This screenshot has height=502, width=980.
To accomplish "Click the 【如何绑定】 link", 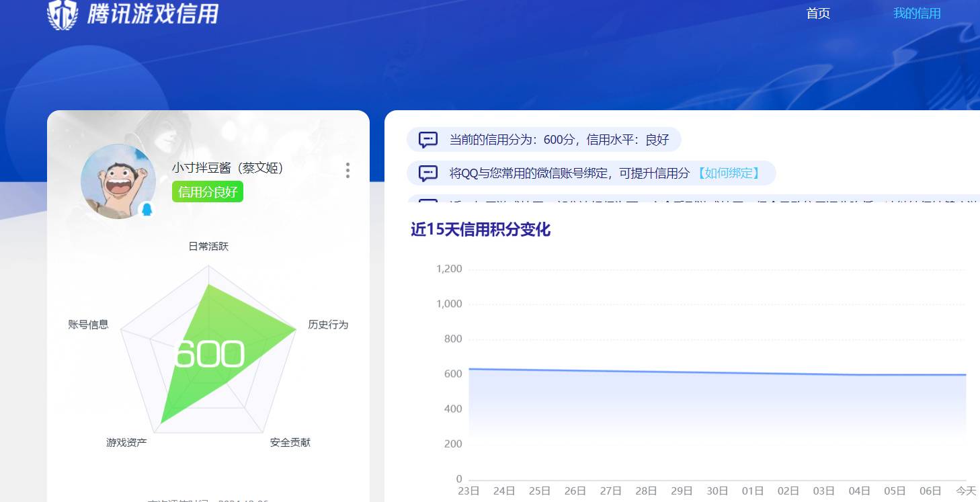I will point(729,173).
